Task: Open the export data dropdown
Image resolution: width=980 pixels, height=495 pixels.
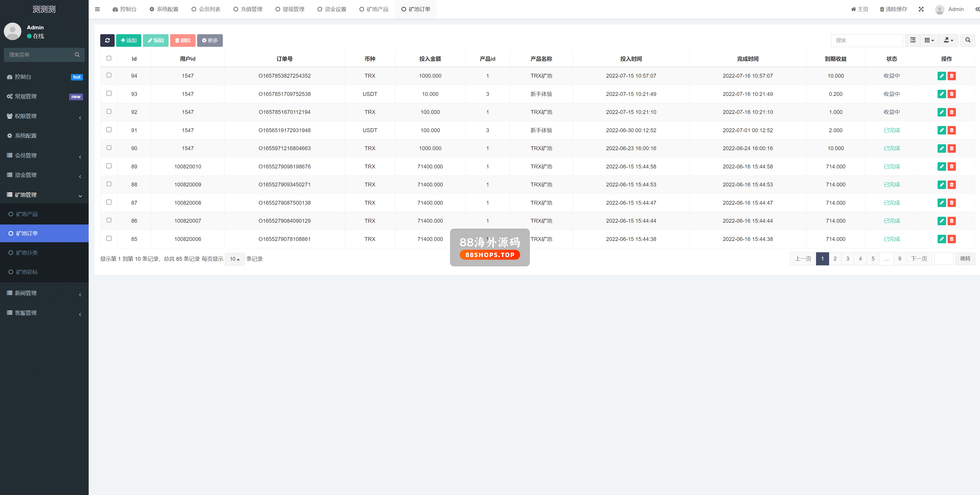Action: (948, 40)
